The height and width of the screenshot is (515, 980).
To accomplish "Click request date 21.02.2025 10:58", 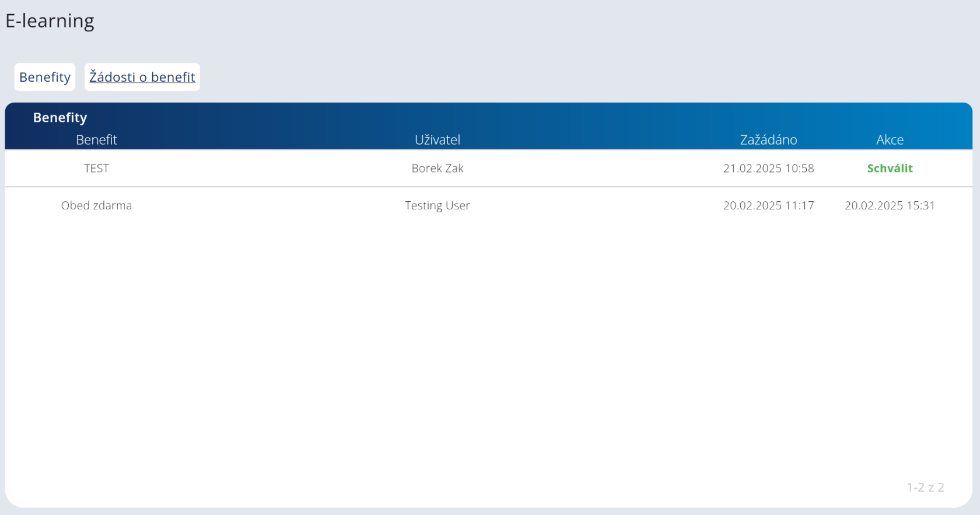I will (768, 169).
